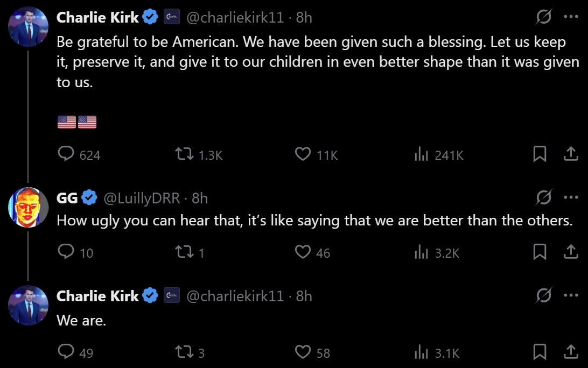588x368 pixels.
Task: Share the first Charlie Kirk post
Action: tap(570, 154)
